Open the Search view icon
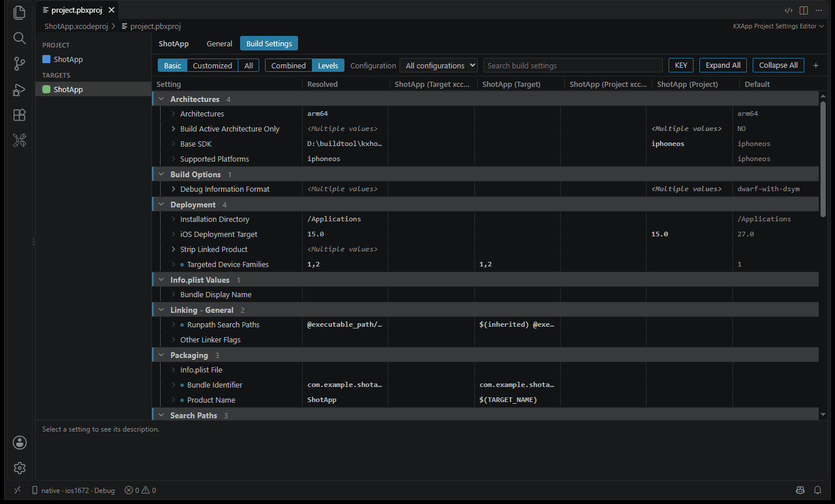835x504 pixels. [19, 38]
